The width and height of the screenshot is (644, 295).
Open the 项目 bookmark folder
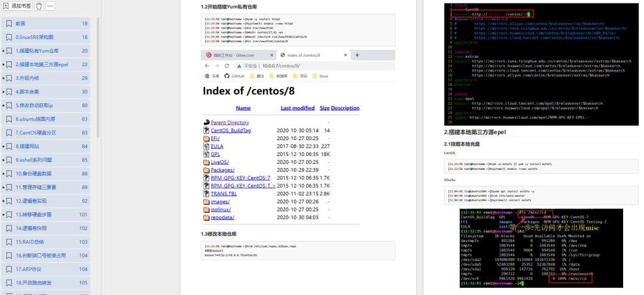coord(300,76)
